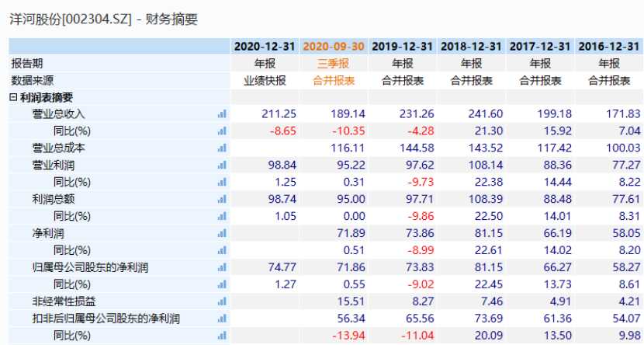
Task: Select the 2020-12-31 column header
Action: pyautogui.click(x=265, y=47)
